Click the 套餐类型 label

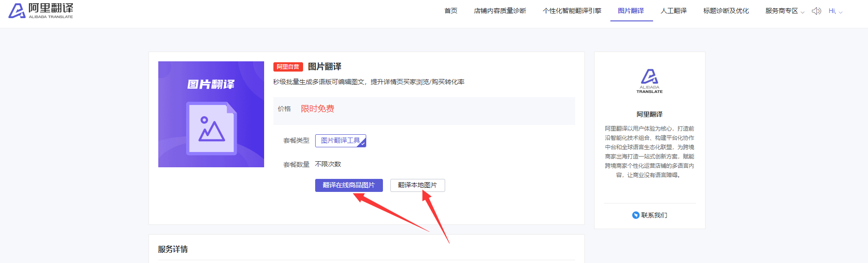coord(296,140)
